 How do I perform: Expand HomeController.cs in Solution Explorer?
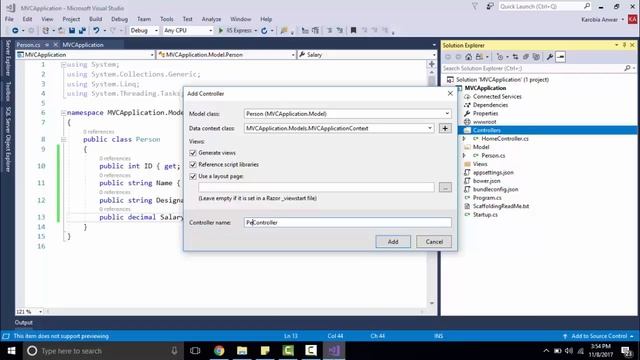(464, 139)
